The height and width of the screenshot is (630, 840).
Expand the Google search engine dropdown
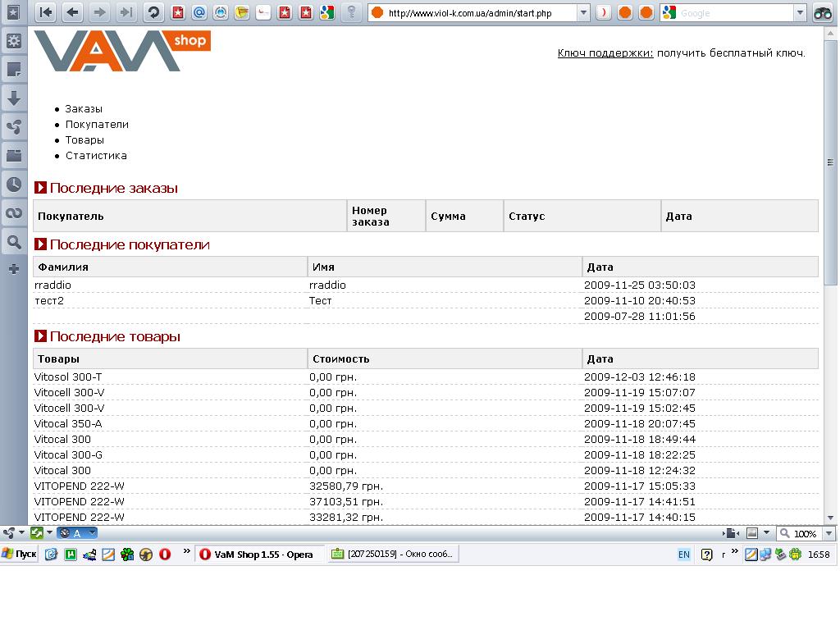point(800,13)
